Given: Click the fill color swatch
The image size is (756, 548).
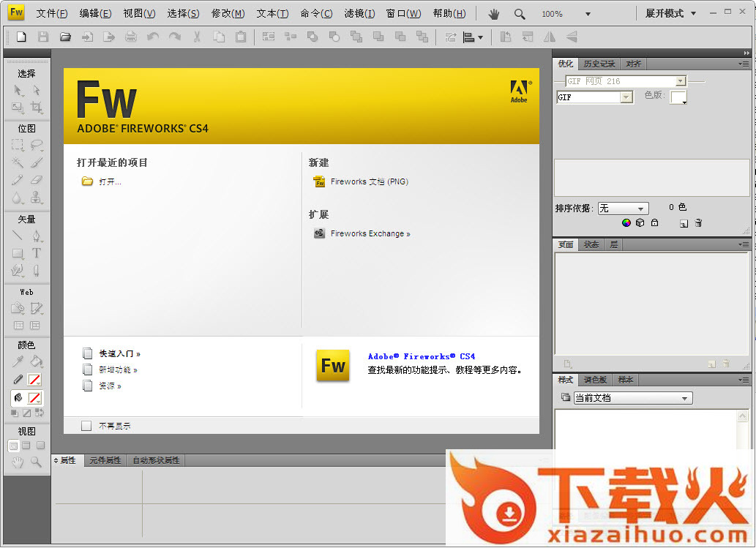Looking at the screenshot, I should coord(34,398).
